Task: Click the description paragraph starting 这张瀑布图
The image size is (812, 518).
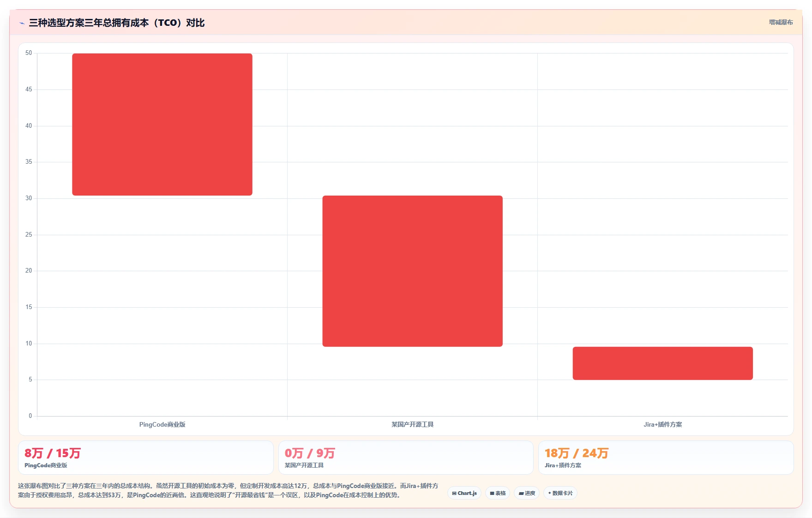Action: click(x=228, y=490)
